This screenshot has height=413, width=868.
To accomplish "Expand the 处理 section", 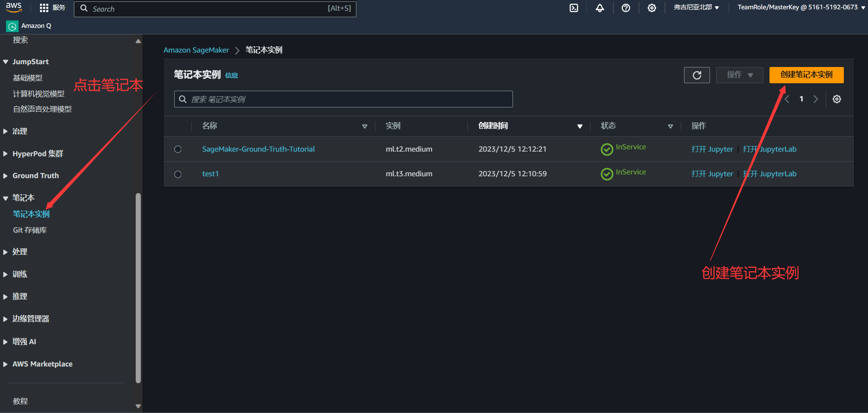I will 6,252.
